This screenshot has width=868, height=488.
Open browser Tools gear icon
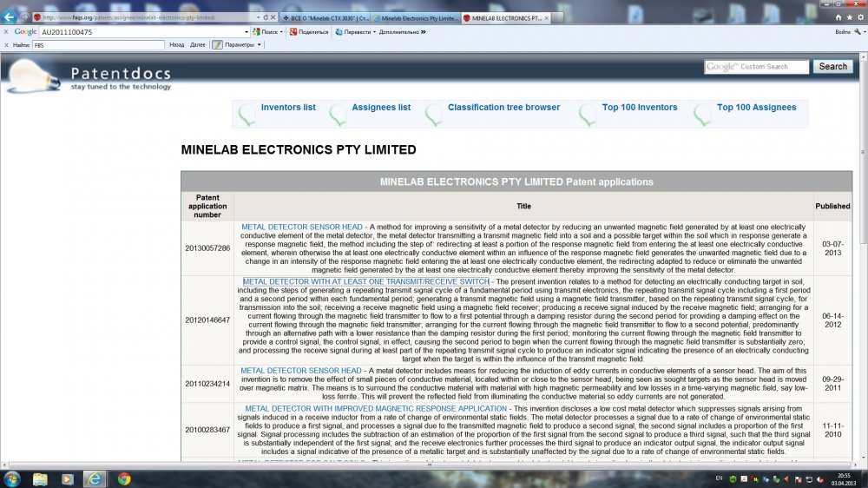(860, 17)
